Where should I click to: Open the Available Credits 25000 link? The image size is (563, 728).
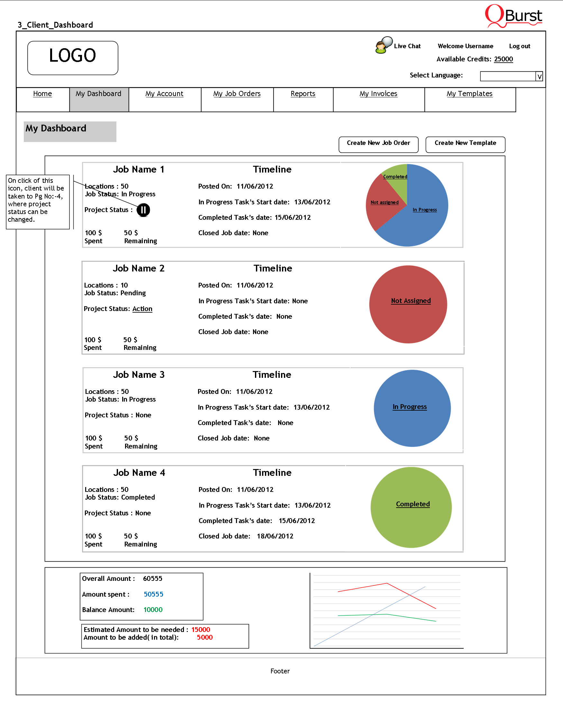(503, 59)
